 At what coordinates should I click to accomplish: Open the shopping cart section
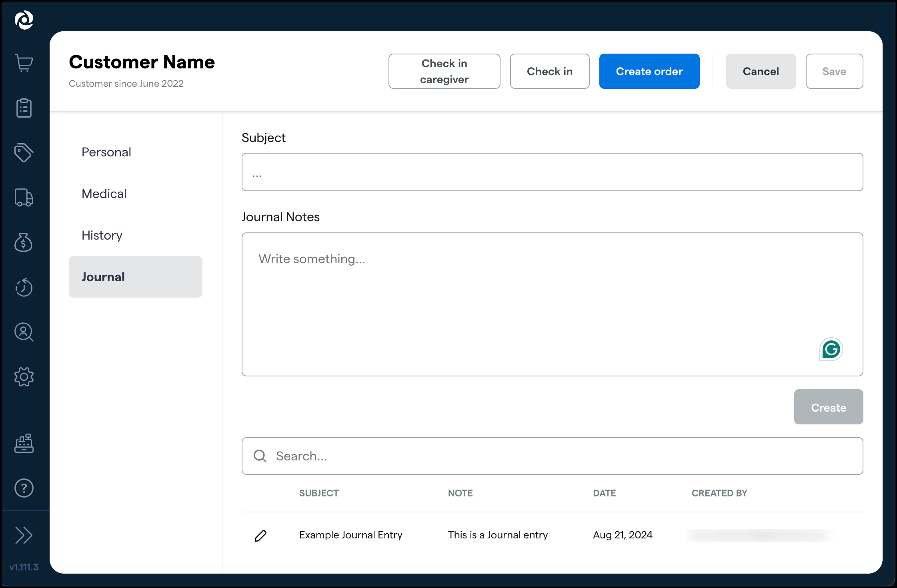24,63
